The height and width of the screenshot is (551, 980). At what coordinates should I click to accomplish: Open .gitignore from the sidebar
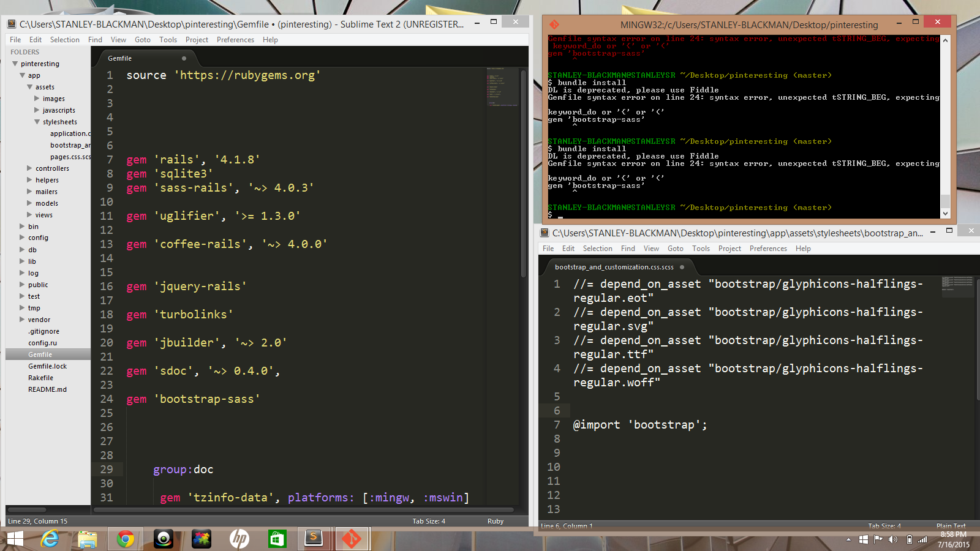(43, 331)
